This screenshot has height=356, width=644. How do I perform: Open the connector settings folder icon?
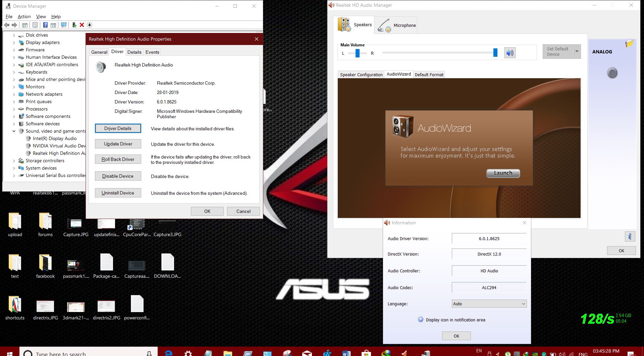click(x=629, y=44)
